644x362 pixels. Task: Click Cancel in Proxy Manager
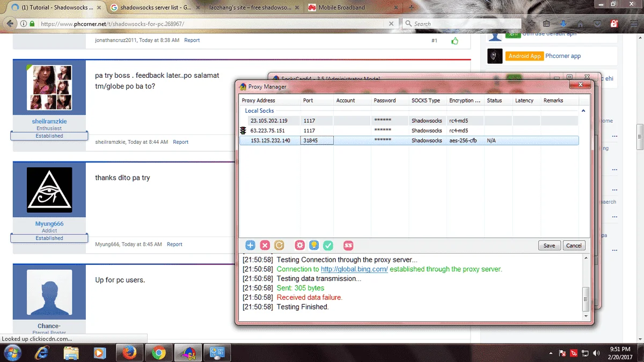574,245
